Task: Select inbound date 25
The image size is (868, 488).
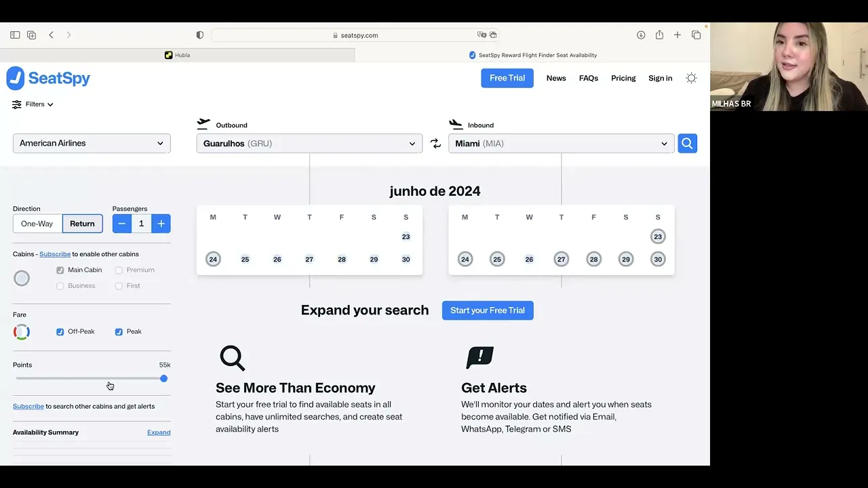Action: click(x=497, y=260)
